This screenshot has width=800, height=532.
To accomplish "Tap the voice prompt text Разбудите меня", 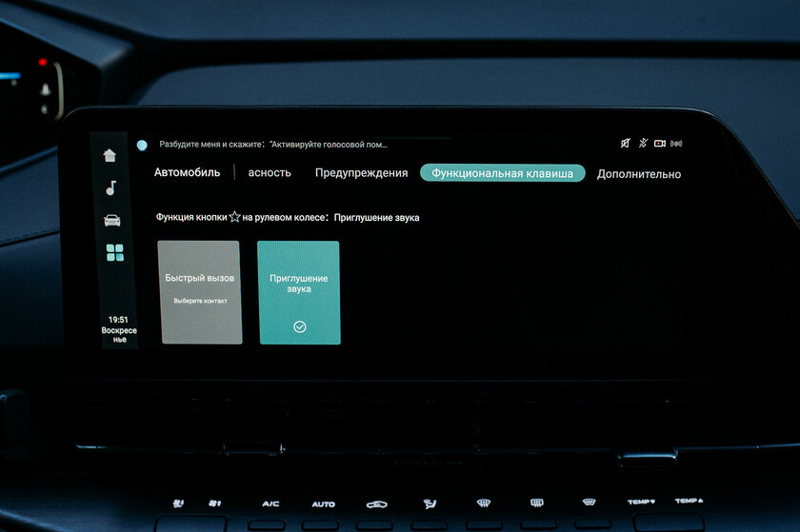I will tap(273, 145).
